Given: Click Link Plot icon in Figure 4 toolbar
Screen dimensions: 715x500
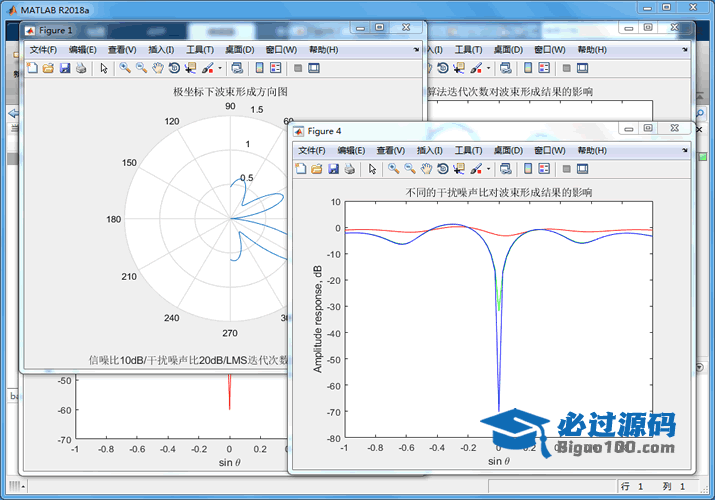Looking at the screenshot, I should coord(505,169).
